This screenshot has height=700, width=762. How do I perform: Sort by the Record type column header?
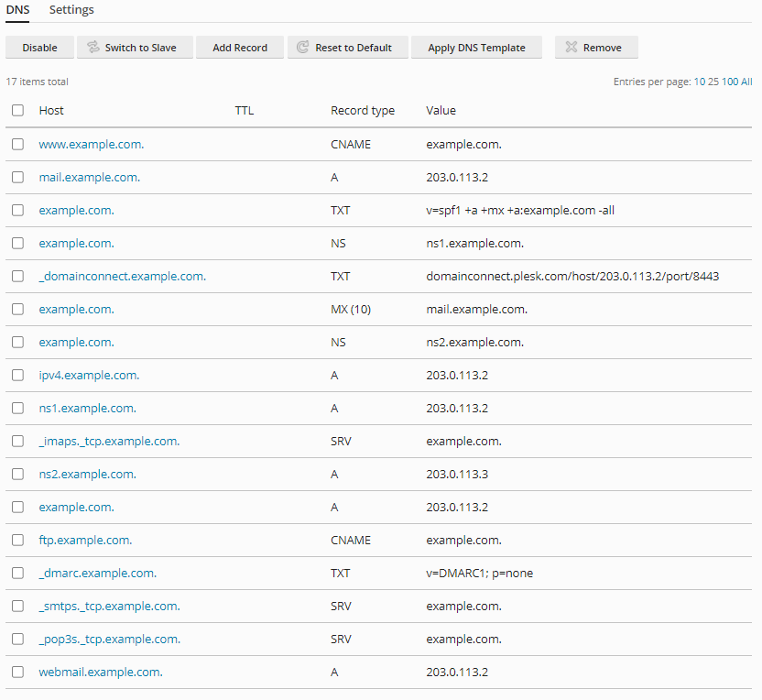[363, 111]
